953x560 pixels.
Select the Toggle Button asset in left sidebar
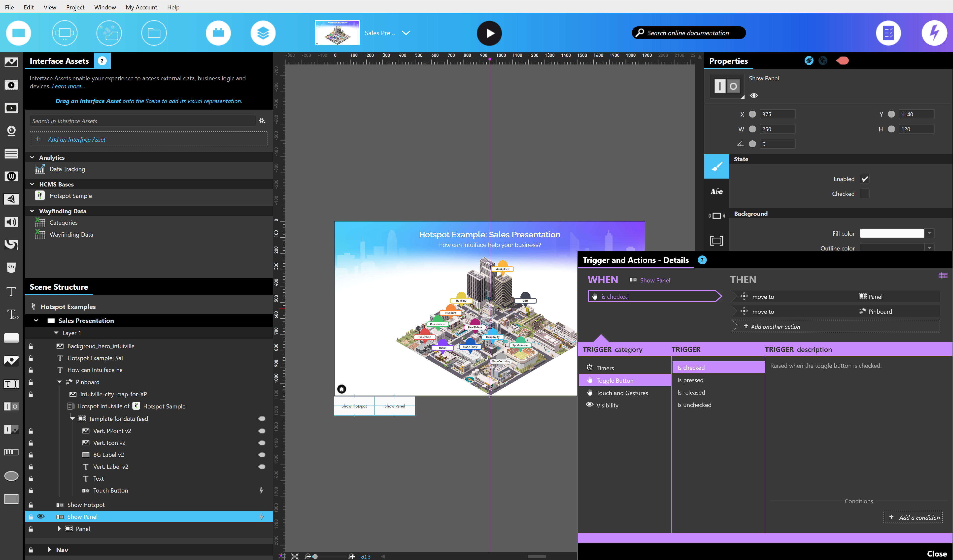tap(11, 406)
